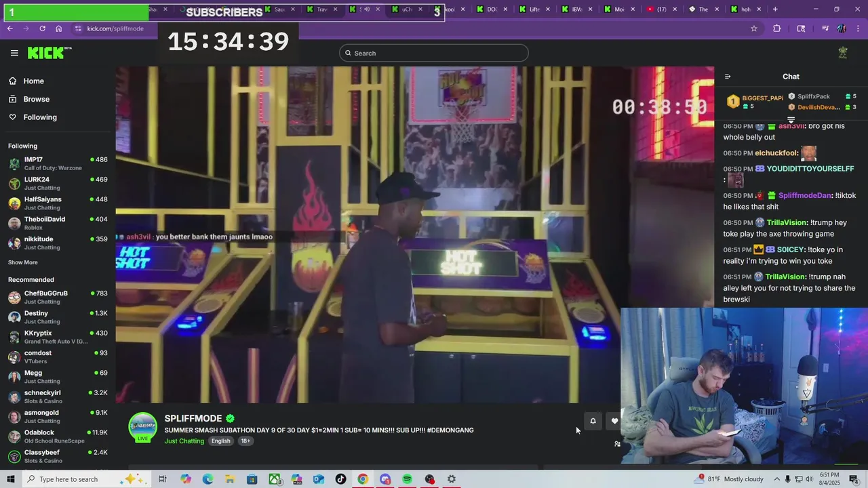The width and height of the screenshot is (868, 488).
Task: Click SpliffxPack in gift leaderboard
Action: [x=813, y=96]
